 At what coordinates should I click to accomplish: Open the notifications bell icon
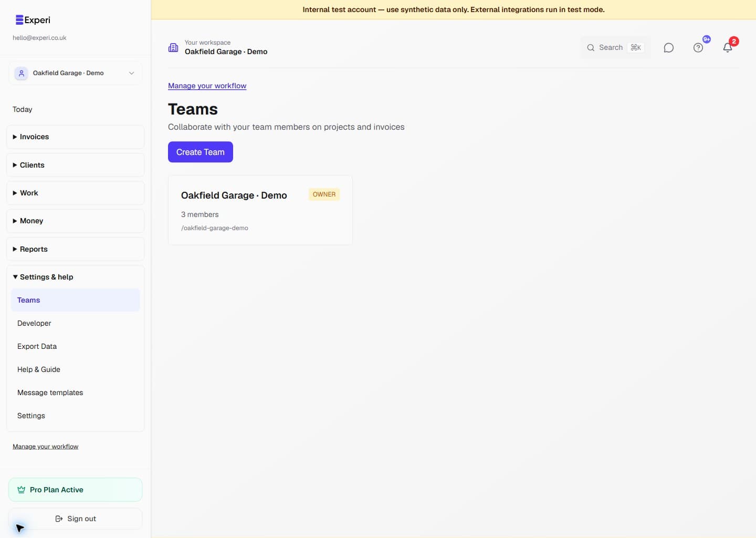[727, 48]
